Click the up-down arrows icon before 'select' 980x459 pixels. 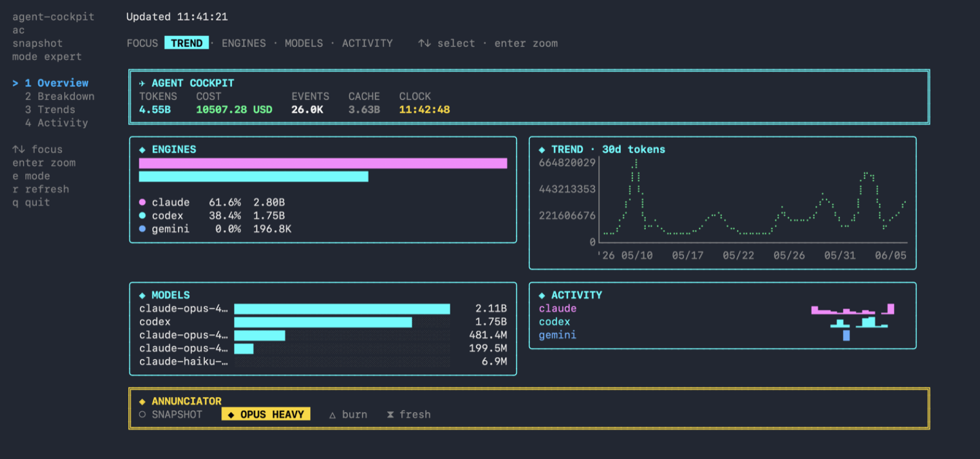tap(424, 43)
